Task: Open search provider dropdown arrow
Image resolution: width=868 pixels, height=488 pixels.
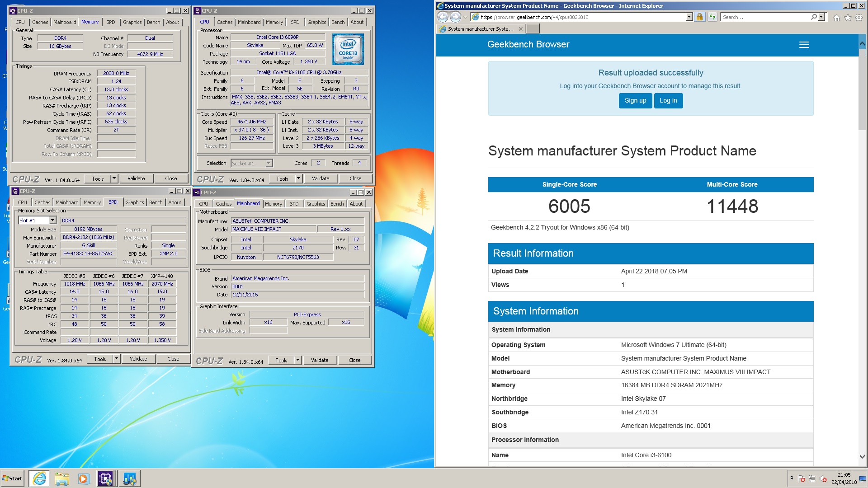Action: [x=821, y=17]
